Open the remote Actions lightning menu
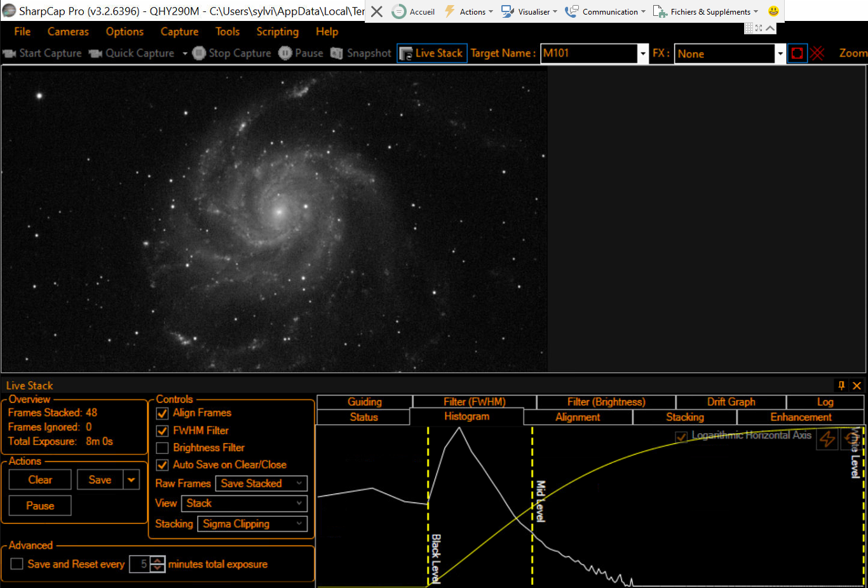This screenshot has width=868, height=588. 467,11
